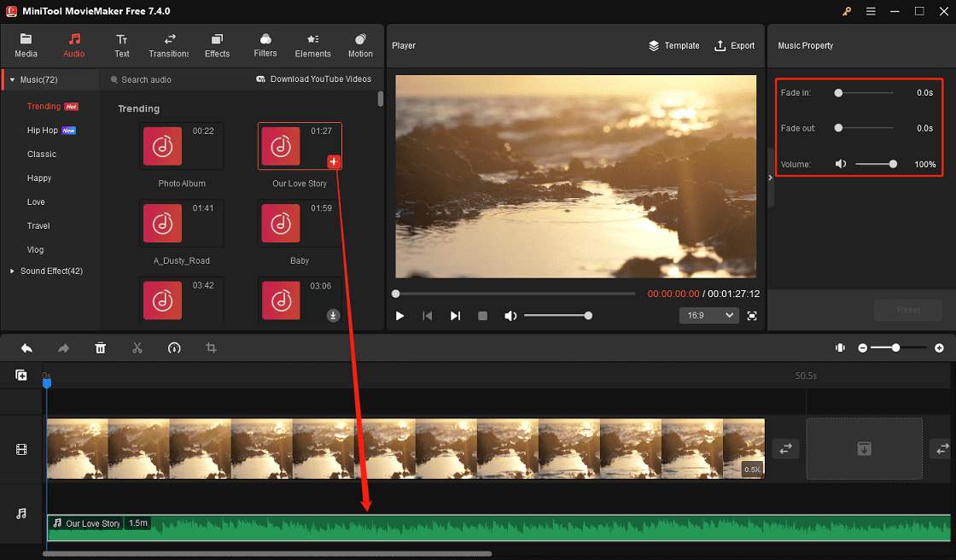
Task: Collapse the Music(72) category
Action: pos(12,80)
